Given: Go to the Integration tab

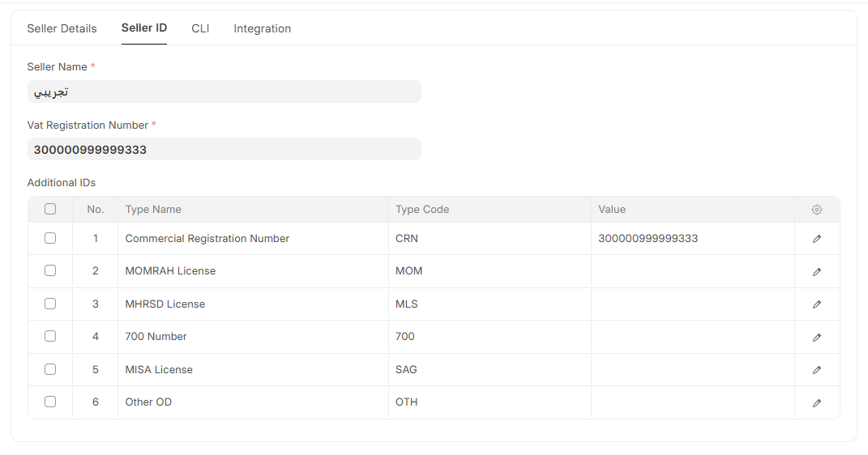Looking at the screenshot, I should 262,28.
